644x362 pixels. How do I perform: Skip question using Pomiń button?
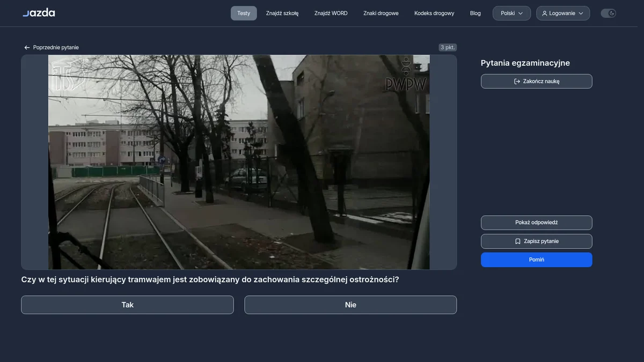[537, 260]
